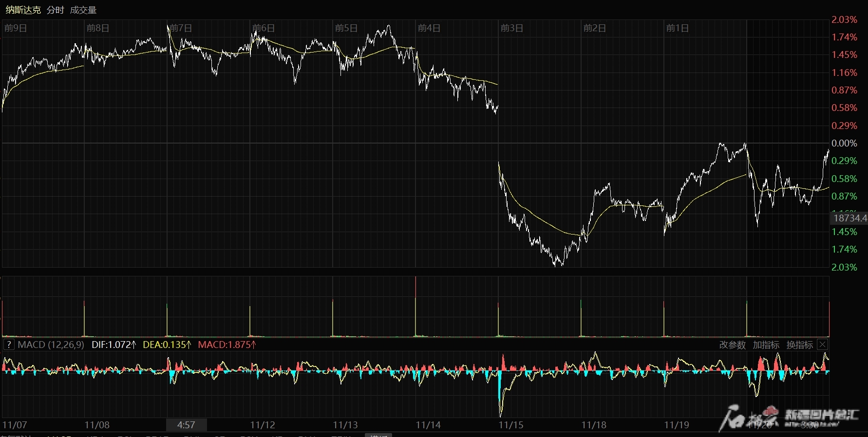
Task: Click the 18734.4 current price tag
Action: tap(849, 218)
